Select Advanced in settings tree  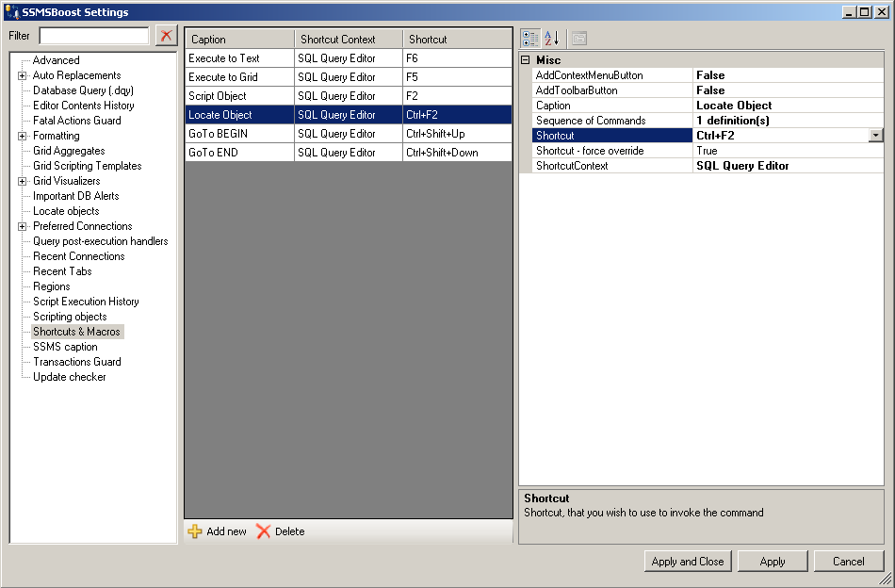click(x=56, y=60)
